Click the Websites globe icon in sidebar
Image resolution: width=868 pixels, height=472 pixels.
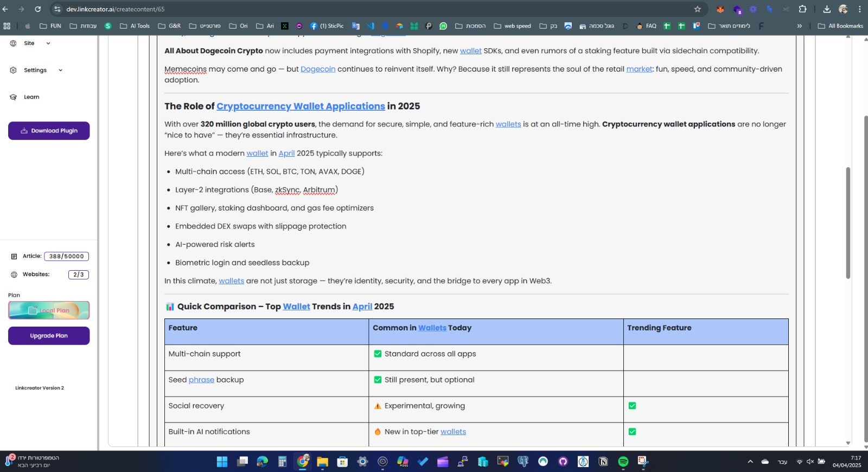14,275
